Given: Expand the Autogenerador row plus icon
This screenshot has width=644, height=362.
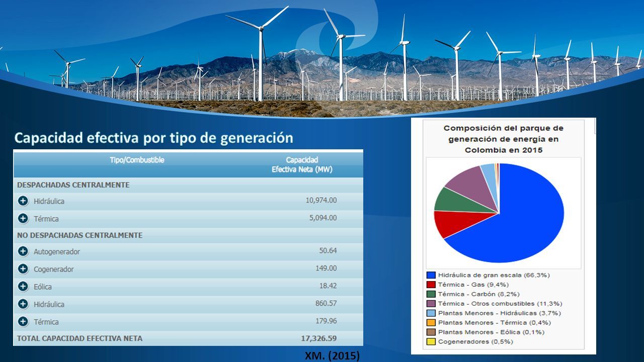Looking at the screenshot, I should tap(23, 251).
